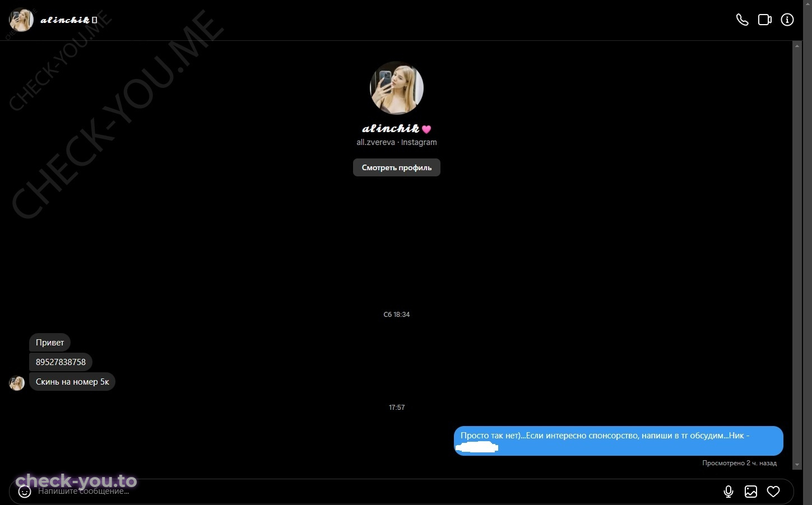The width and height of the screenshot is (812, 505).
Task: Click the scrollbar down arrow of the chat
Action: [797, 465]
